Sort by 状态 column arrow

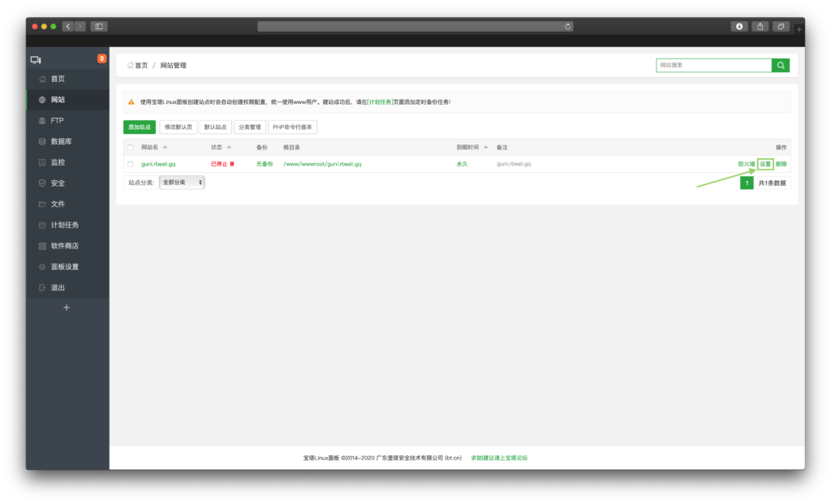229,148
